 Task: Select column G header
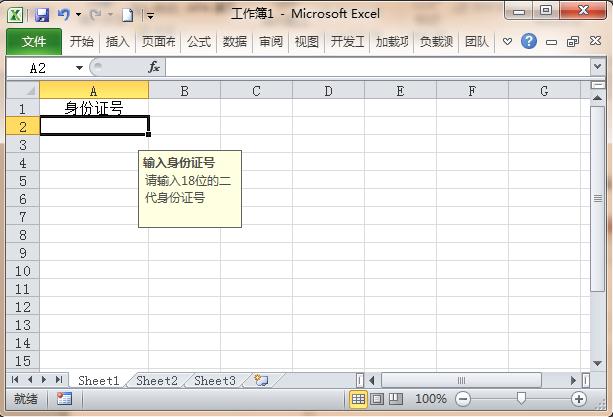coord(544,90)
